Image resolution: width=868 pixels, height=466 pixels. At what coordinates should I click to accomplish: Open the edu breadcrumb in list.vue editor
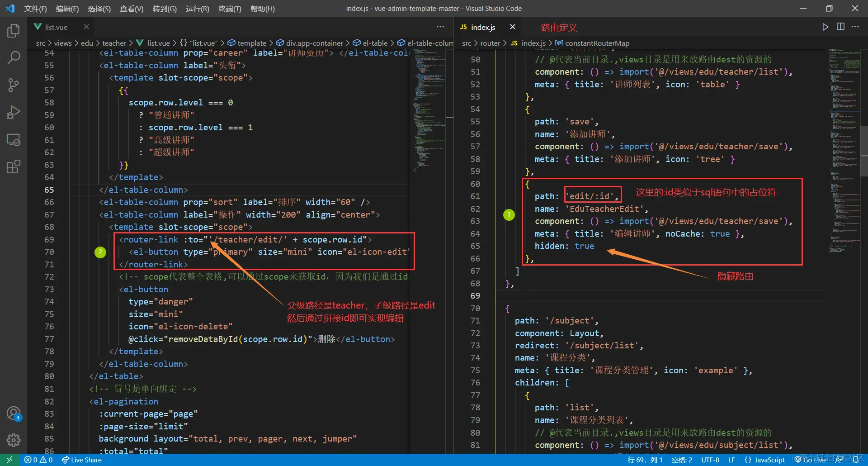(x=87, y=43)
